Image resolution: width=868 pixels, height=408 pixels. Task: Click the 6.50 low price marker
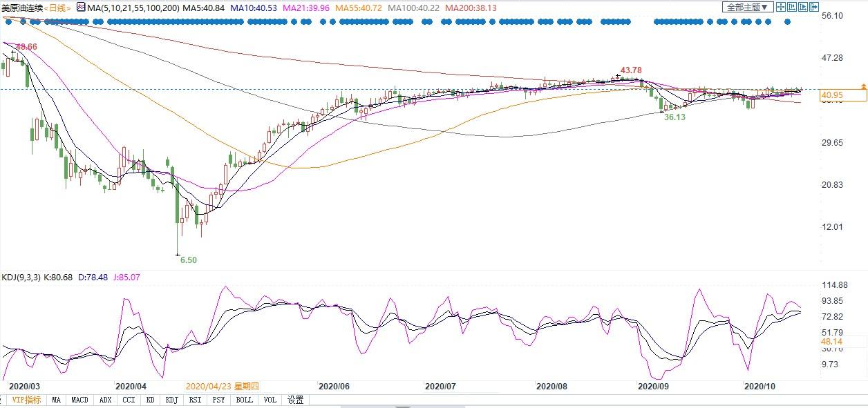(189, 260)
